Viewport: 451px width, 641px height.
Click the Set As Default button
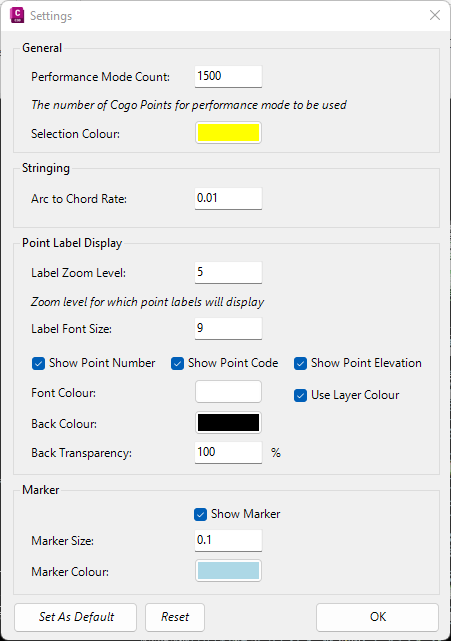[76, 617]
